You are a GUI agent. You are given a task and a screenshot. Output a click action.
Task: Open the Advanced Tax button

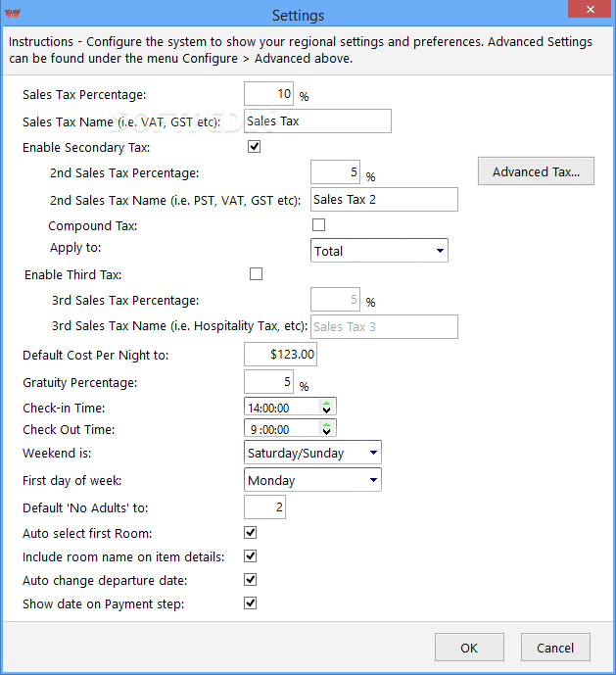click(x=536, y=171)
